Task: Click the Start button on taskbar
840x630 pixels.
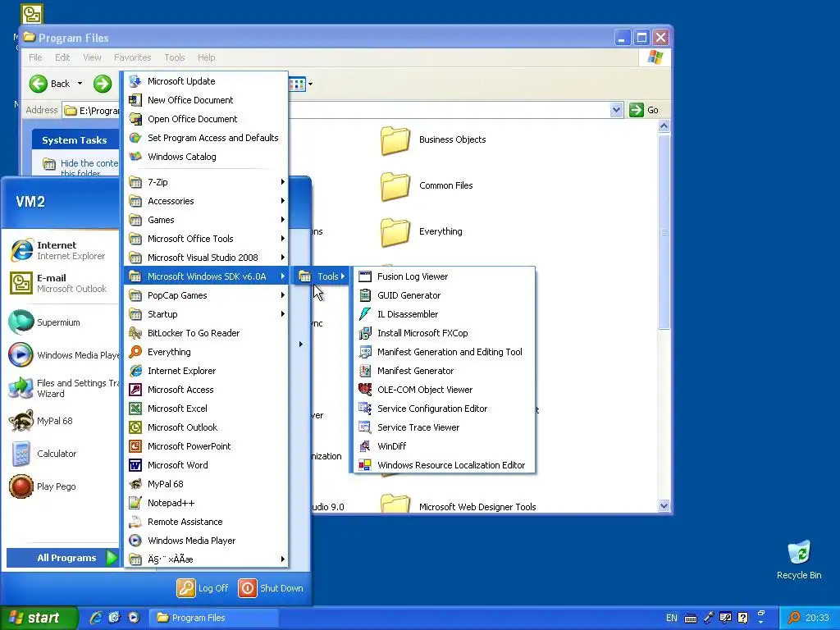Action: click(39, 618)
